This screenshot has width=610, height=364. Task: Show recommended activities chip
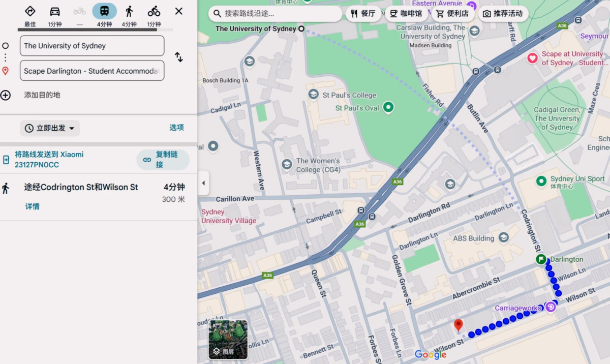(x=503, y=14)
